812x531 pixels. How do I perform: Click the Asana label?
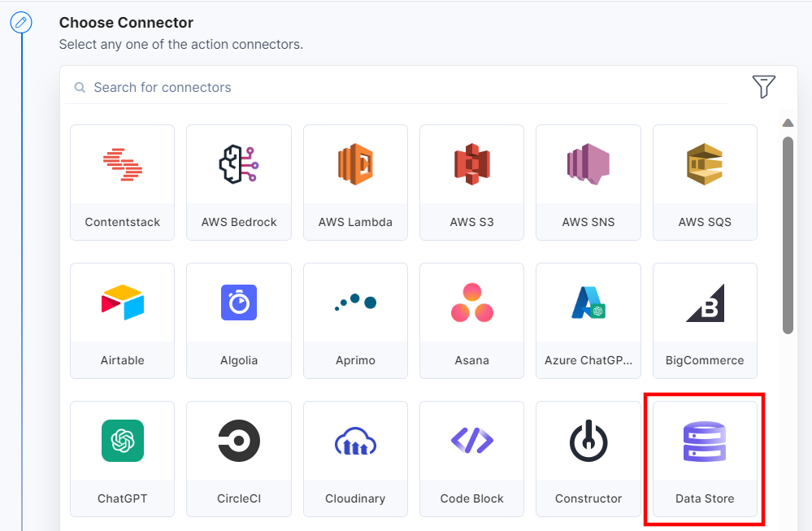(471, 360)
